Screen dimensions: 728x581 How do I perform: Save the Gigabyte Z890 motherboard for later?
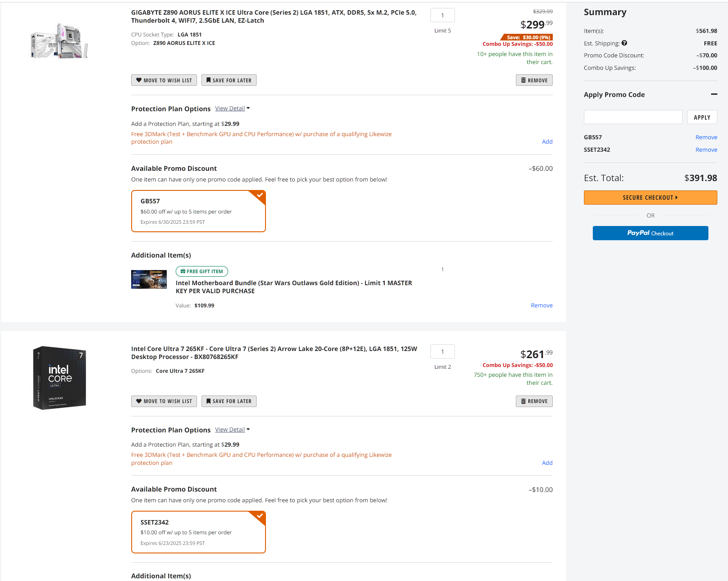click(x=229, y=80)
